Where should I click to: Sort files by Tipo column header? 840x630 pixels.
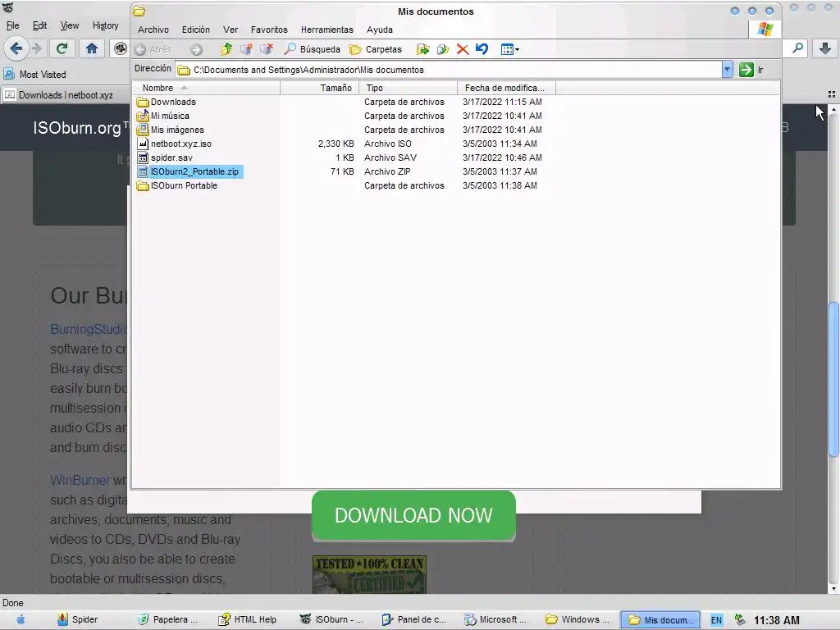[409, 88]
